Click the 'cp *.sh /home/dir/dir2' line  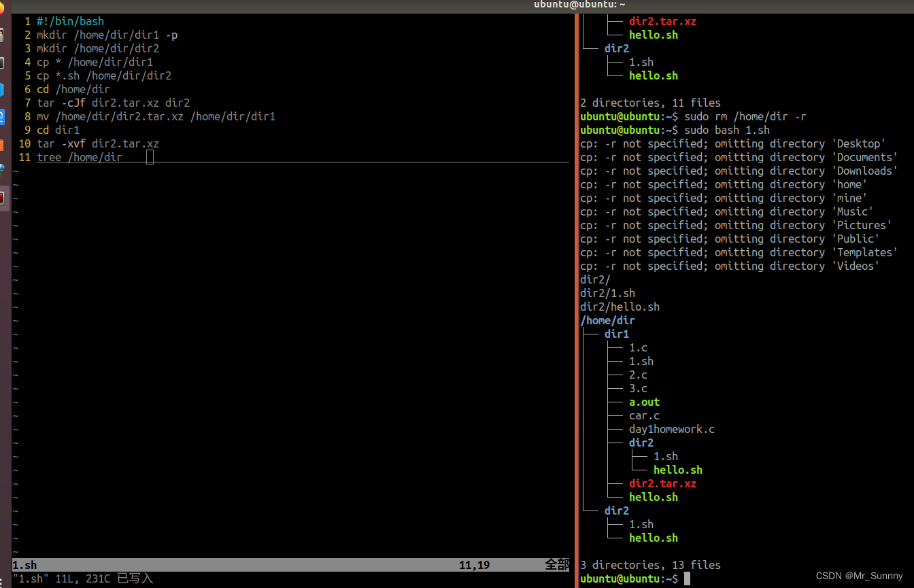point(104,75)
